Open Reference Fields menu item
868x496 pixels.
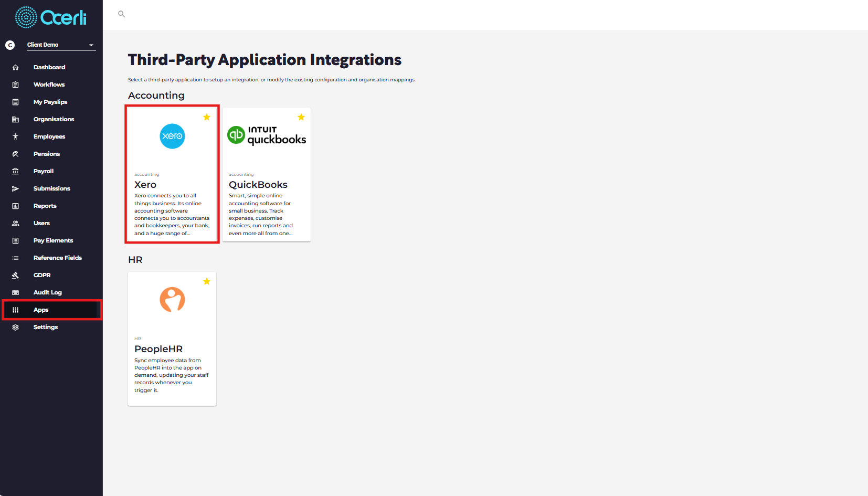pos(58,258)
